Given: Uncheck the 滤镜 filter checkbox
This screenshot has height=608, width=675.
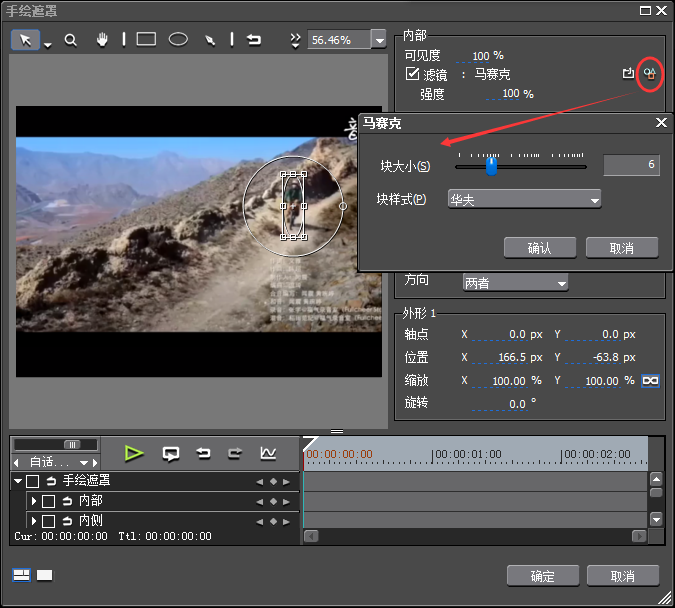Looking at the screenshot, I should point(412,74).
